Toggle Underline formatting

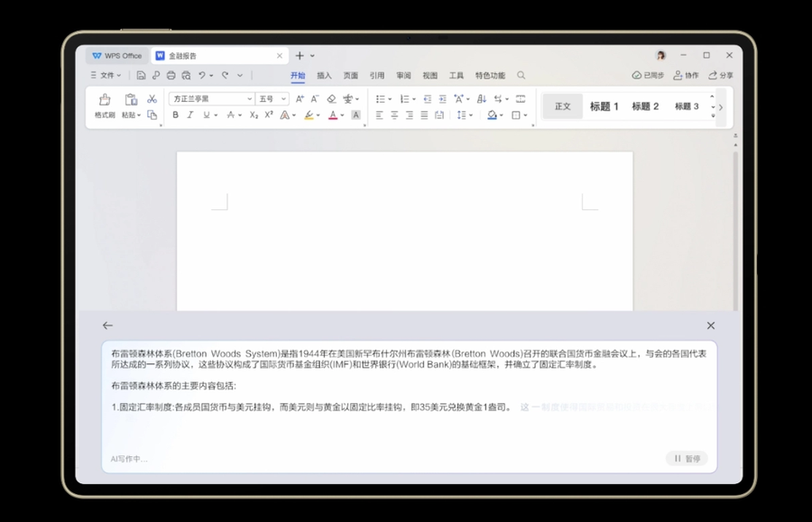pos(207,114)
